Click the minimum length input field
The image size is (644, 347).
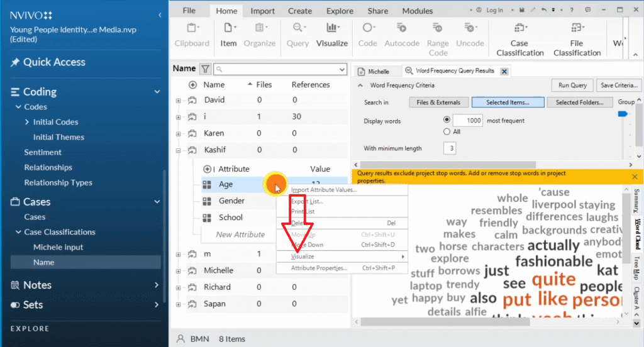pos(450,148)
